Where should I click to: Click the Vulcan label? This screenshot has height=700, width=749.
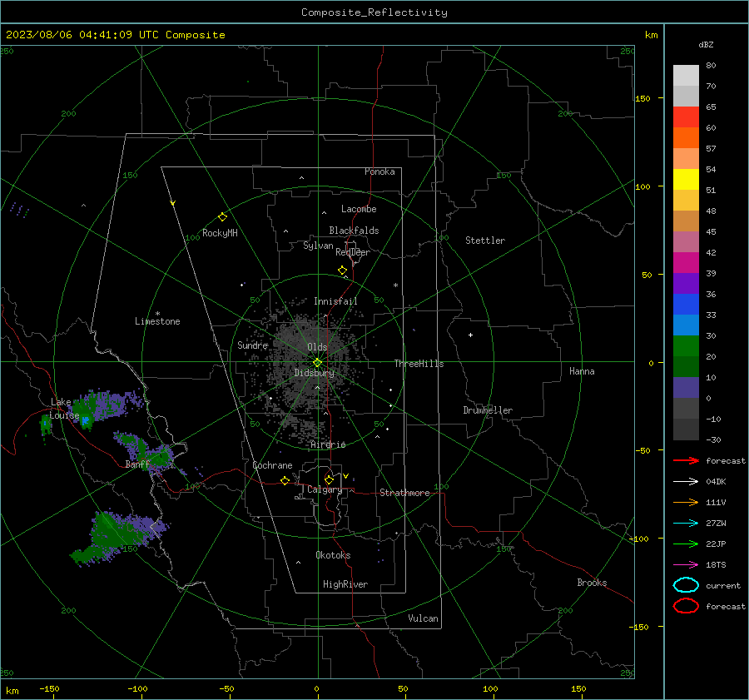424,618
